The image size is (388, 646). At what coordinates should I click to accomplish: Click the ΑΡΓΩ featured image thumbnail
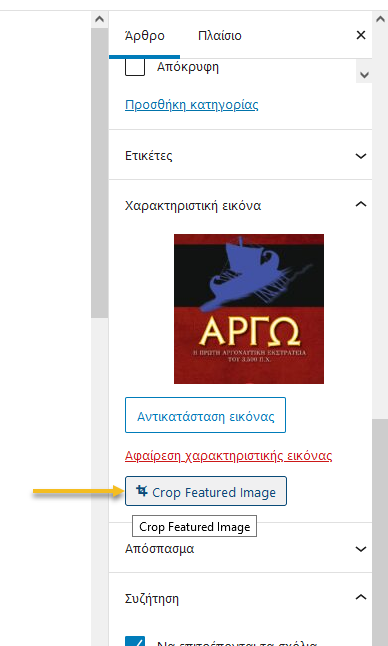coord(249,309)
